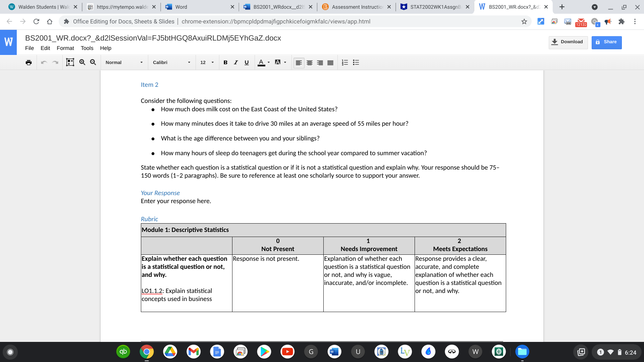644x362 pixels.
Task: Click the Italic formatting icon
Action: [x=236, y=62]
